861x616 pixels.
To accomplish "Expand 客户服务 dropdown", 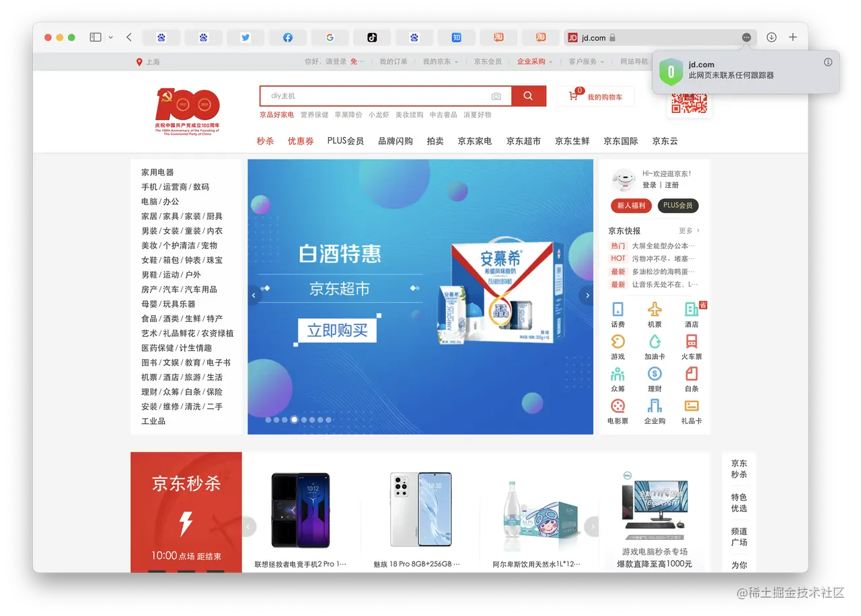I will [x=587, y=61].
